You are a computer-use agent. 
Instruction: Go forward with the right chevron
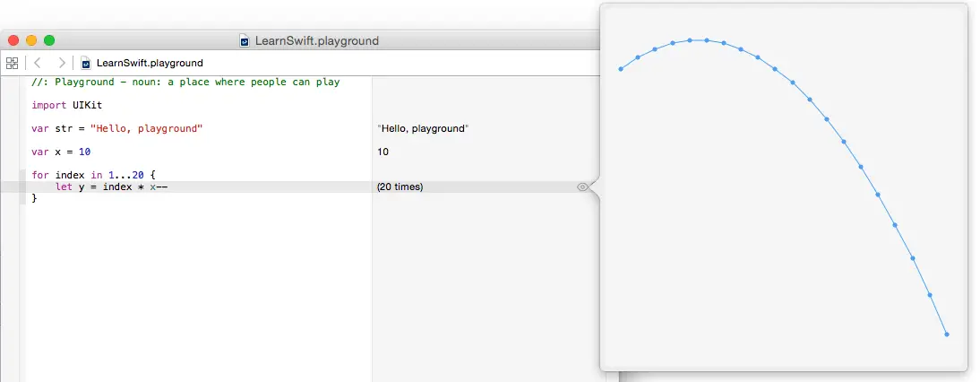click(61, 63)
